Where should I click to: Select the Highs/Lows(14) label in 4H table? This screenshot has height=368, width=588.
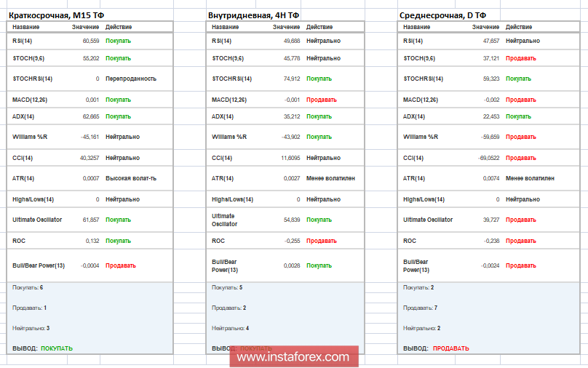point(232,199)
